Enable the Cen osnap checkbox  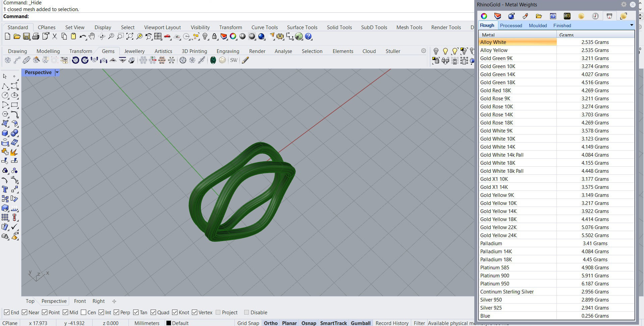[84, 312]
